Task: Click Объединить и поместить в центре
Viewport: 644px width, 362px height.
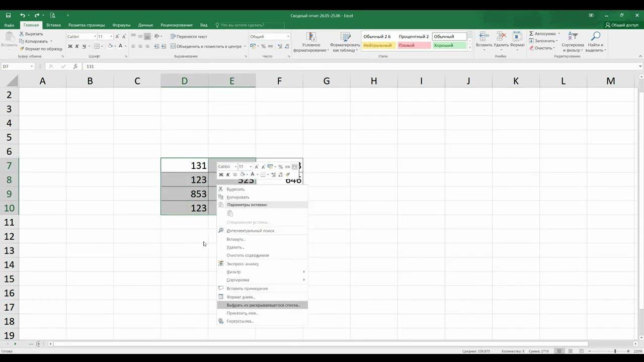Action: pos(206,46)
